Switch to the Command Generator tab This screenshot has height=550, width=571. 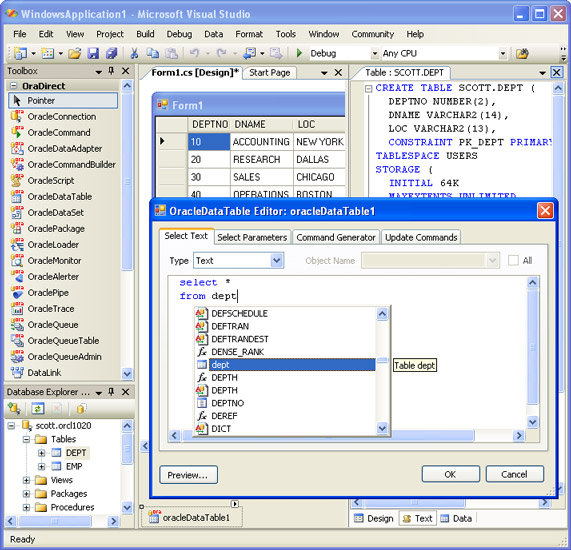point(336,237)
